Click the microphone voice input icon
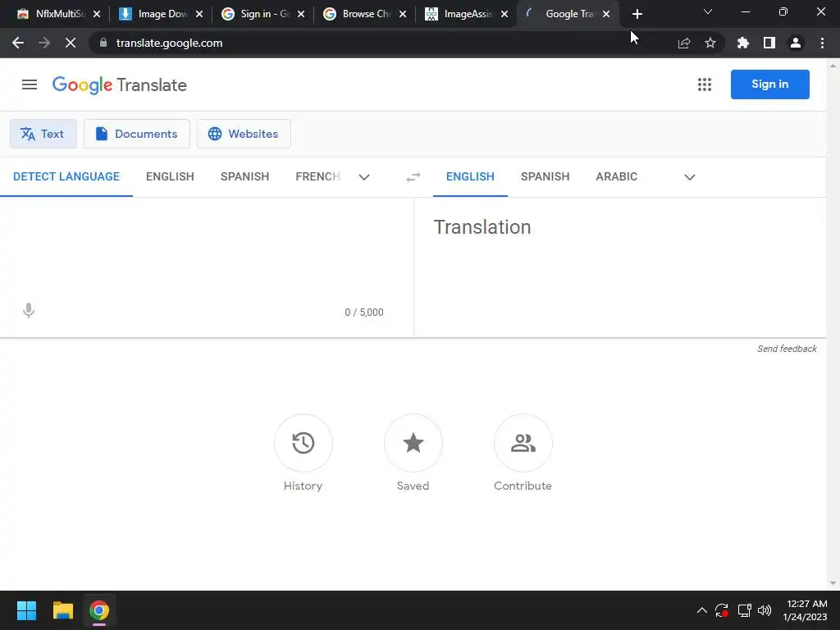Image resolution: width=840 pixels, height=630 pixels. click(29, 311)
